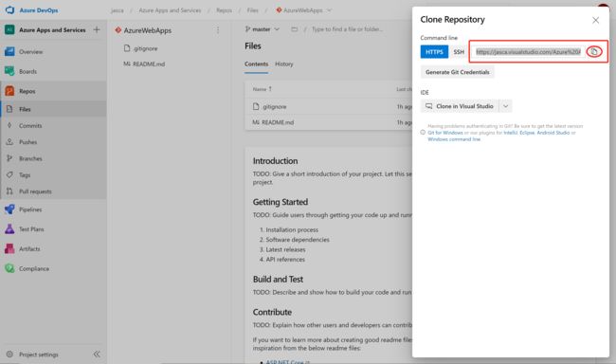The width and height of the screenshot is (616, 364).
Task: Collapse the sidebar with double chevron
Action: tap(97, 355)
